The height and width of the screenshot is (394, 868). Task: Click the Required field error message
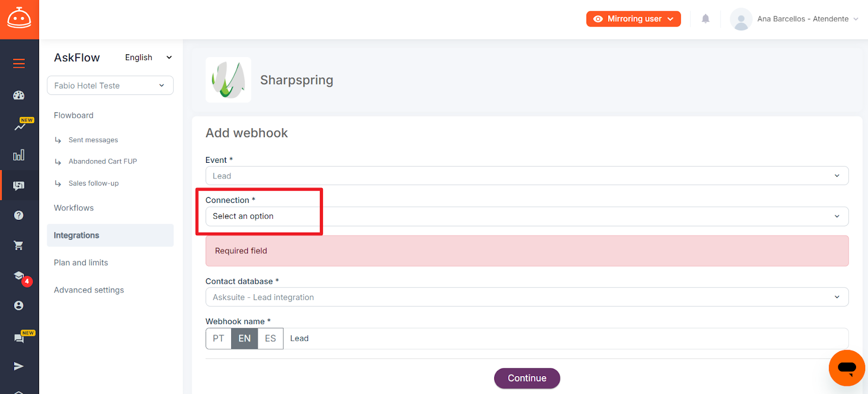click(527, 251)
